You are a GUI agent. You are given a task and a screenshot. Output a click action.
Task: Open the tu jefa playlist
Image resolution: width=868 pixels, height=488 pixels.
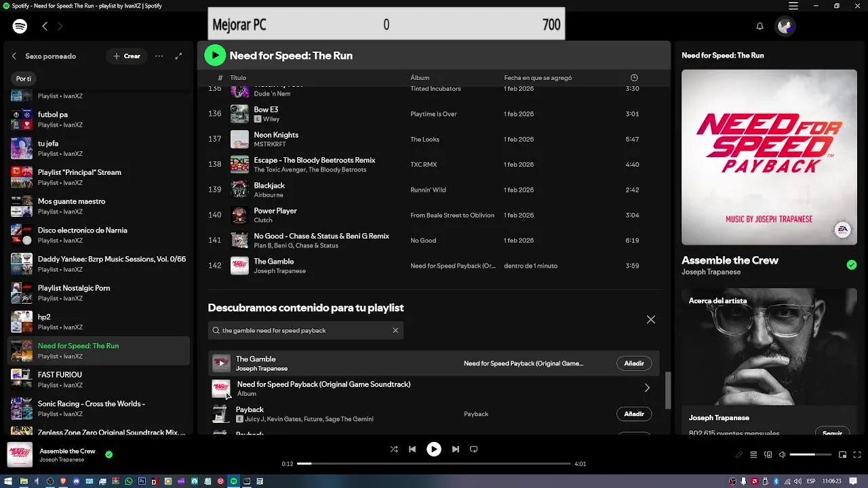pos(98,148)
